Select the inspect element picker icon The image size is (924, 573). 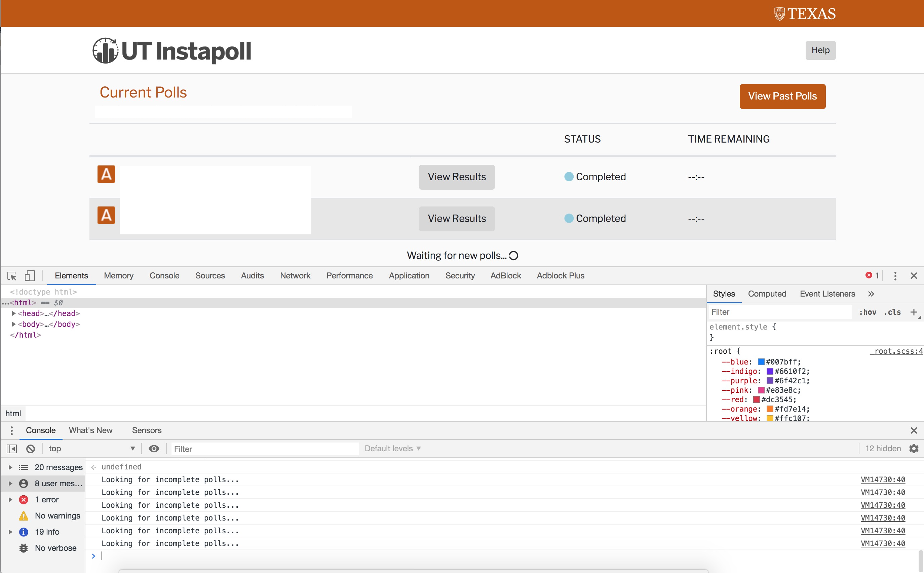[x=12, y=275]
